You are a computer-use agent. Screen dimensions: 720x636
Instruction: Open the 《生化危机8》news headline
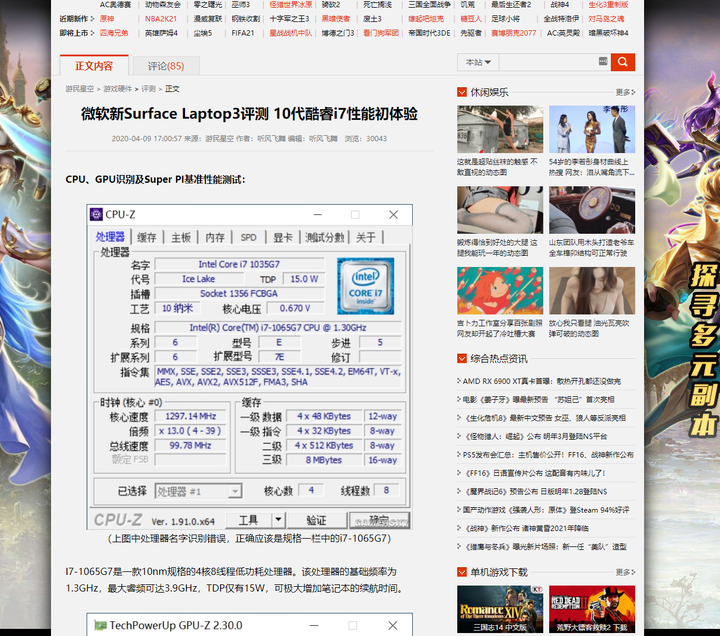545,418
